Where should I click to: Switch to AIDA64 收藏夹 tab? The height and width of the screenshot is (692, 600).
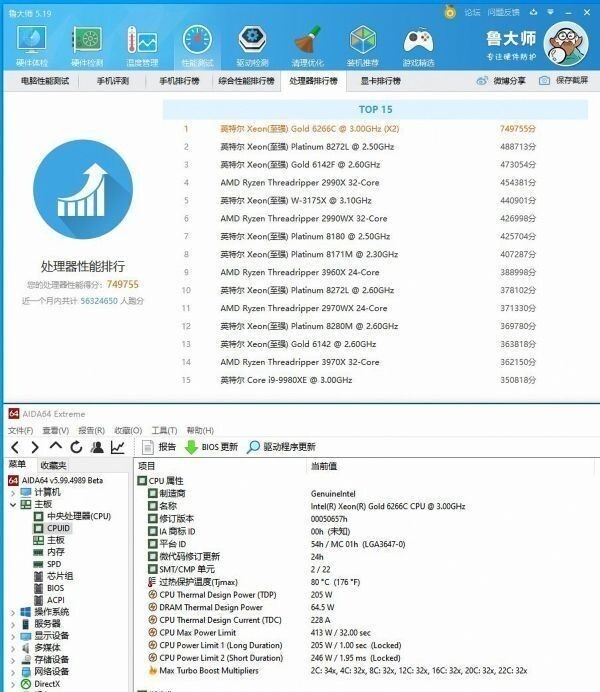pyautogui.click(x=53, y=465)
